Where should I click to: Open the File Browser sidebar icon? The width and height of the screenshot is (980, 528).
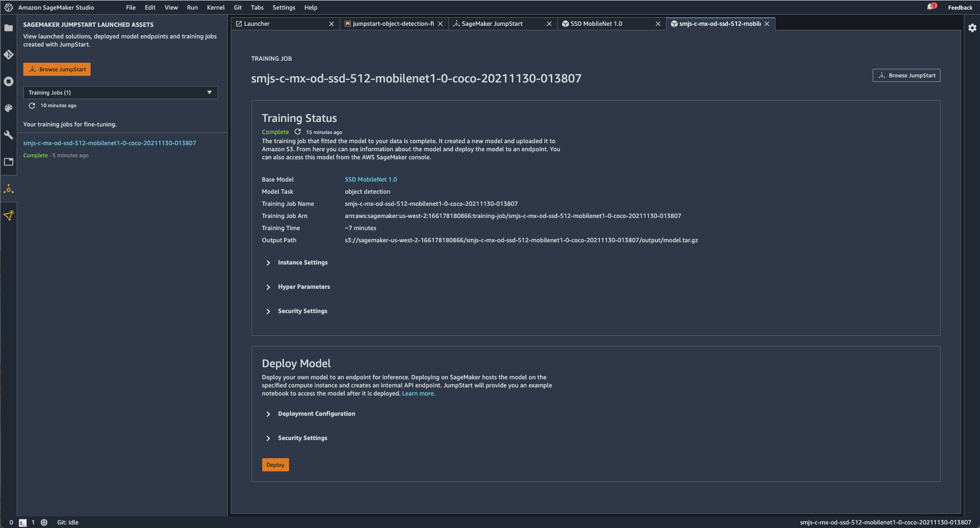tap(9, 28)
